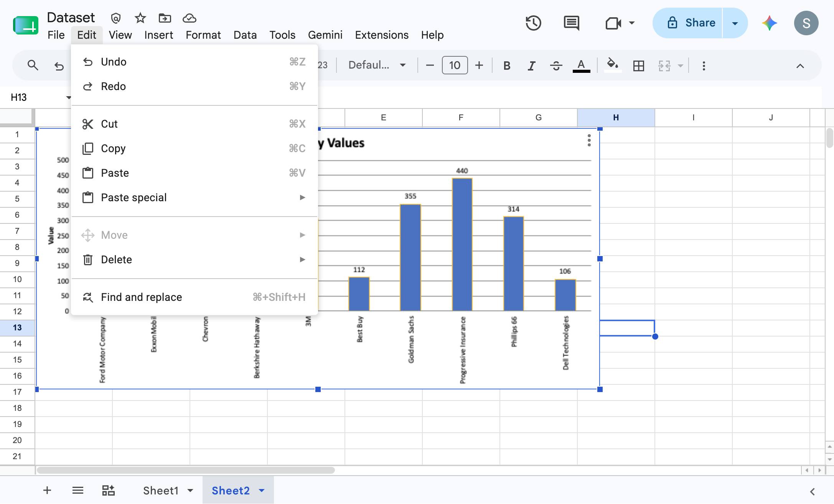Switch to the Sheet1 tab

pos(161,491)
